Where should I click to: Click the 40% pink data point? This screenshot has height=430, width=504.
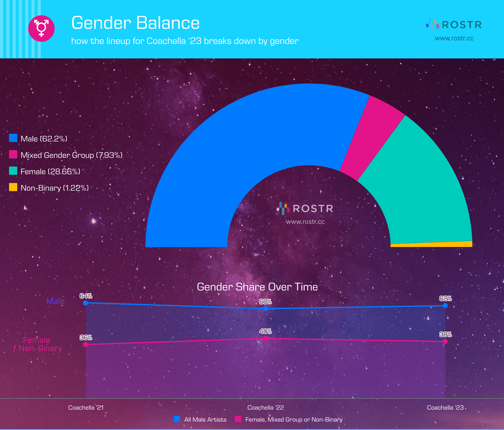pos(266,338)
